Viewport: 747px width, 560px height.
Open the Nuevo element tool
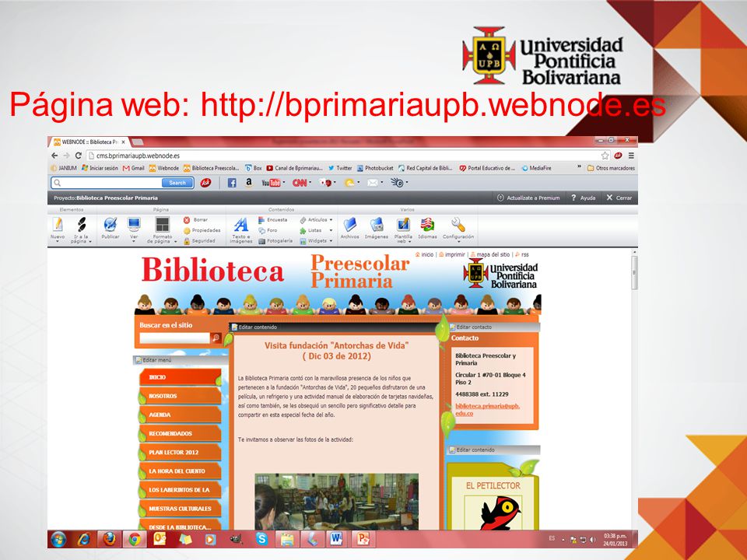[x=58, y=229]
